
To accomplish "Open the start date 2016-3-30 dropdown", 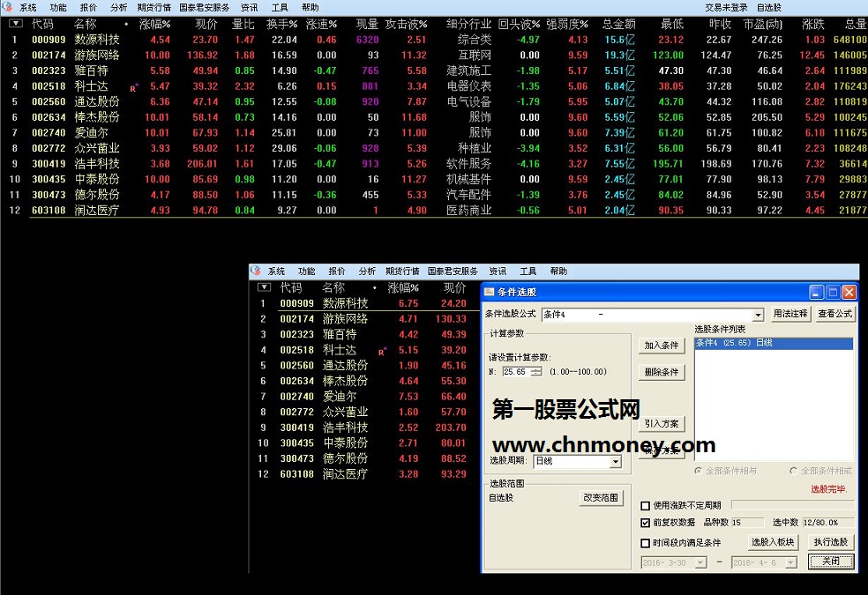I will click(700, 563).
